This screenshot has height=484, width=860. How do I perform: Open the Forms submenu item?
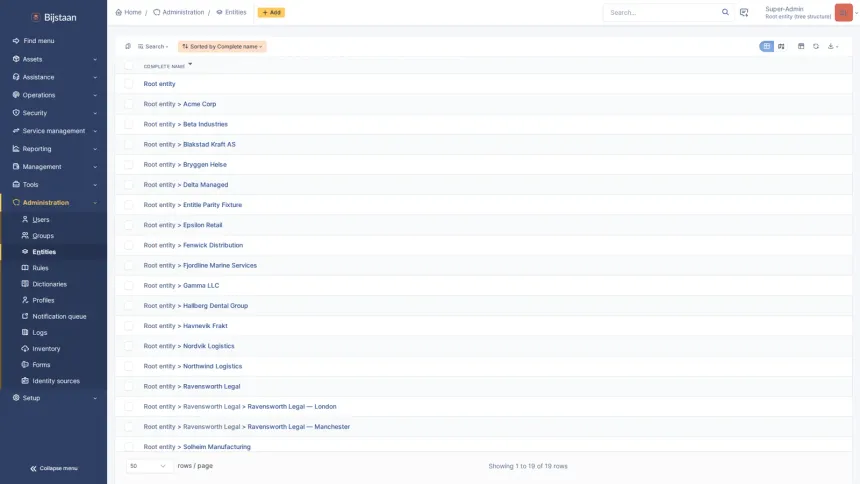(41, 365)
